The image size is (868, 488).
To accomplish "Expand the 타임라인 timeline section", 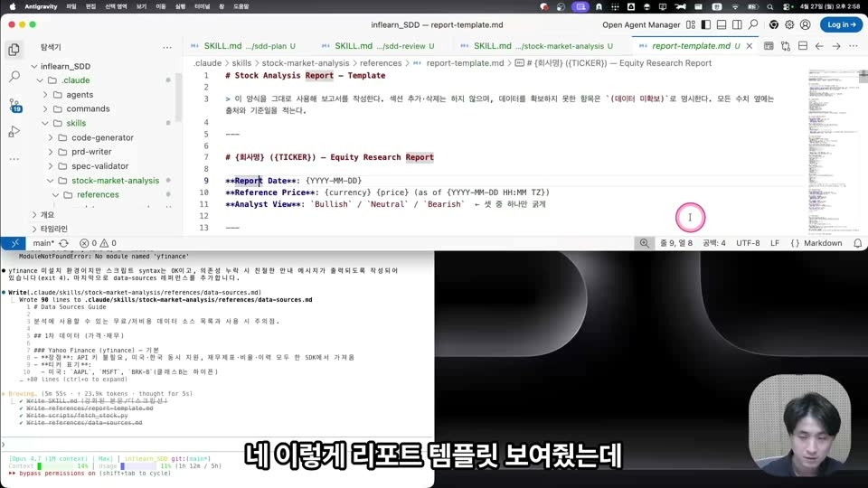I will pyautogui.click(x=53, y=229).
